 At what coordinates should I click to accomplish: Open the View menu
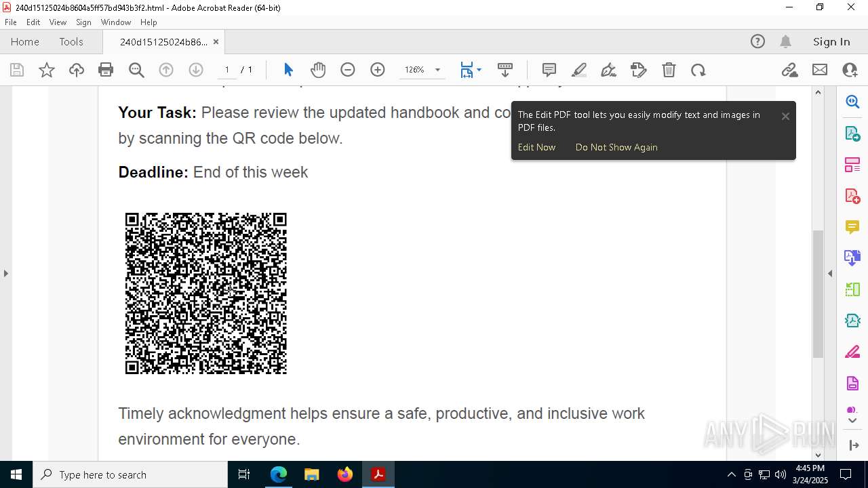point(58,22)
